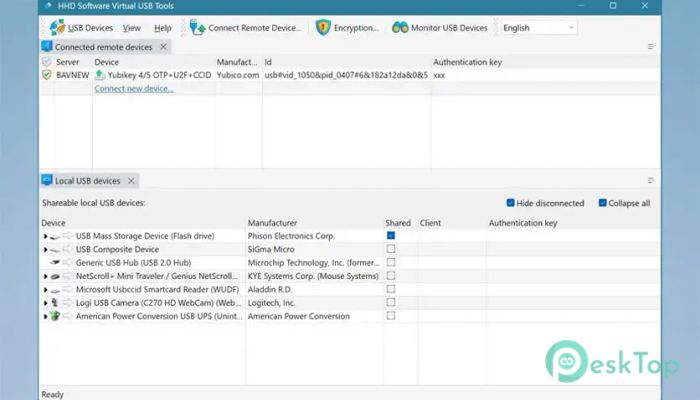Click the HHD Software app icon in title bar
Image resolution: width=700 pixels, height=400 pixels.
(48, 6)
